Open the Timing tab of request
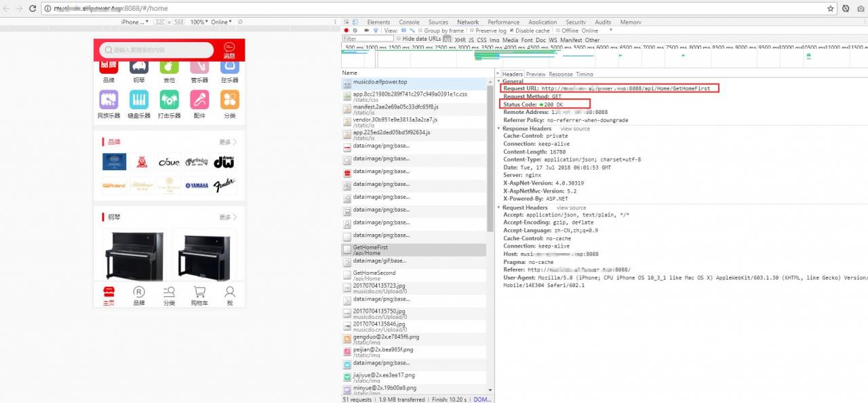868x403 pixels. 585,74
